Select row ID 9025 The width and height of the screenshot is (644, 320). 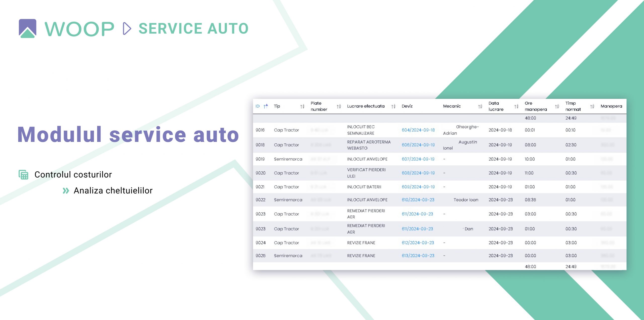tap(260, 256)
